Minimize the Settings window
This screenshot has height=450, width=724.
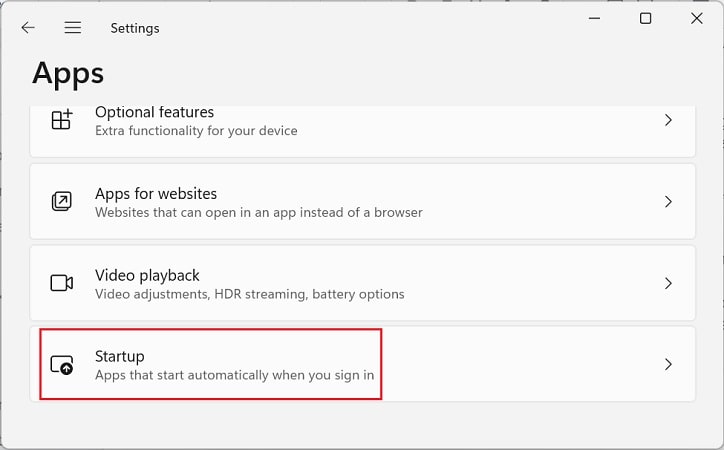click(595, 18)
